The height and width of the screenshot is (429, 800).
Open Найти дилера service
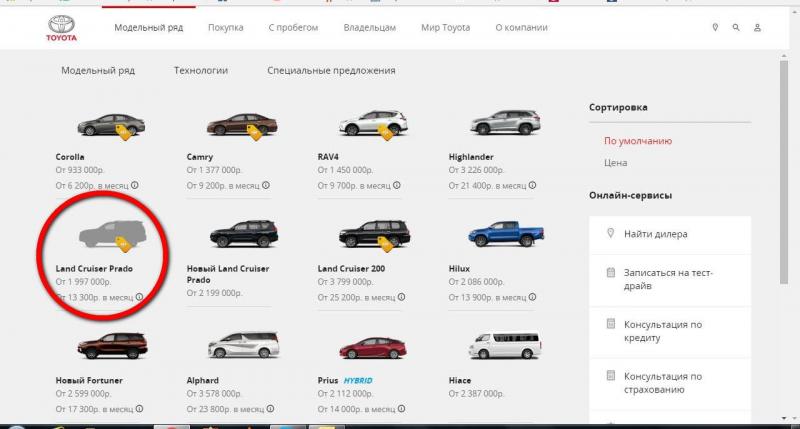[x=670, y=235]
